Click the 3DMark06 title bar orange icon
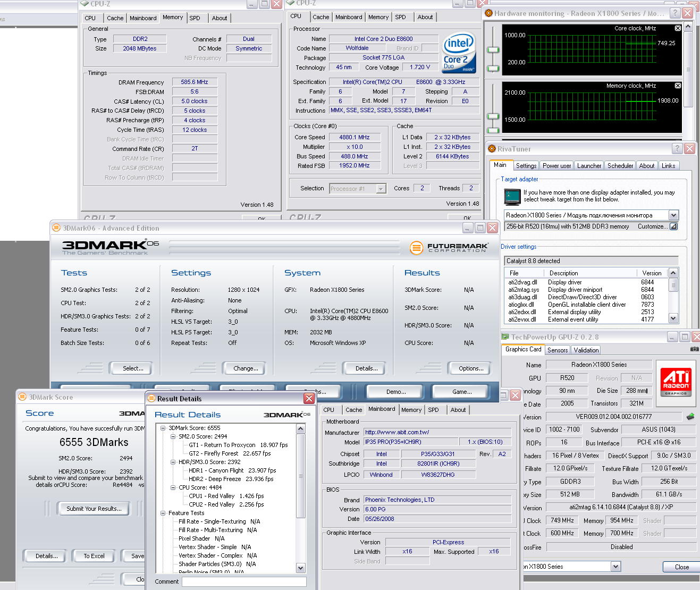The height and width of the screenshot is (590, 700). pos(56,228)
